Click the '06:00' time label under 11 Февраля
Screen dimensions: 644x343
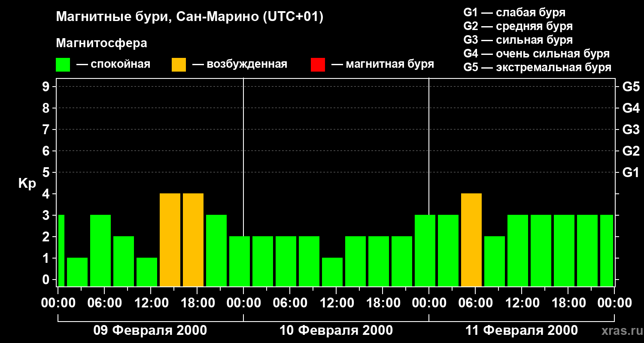tap(475, 303)
